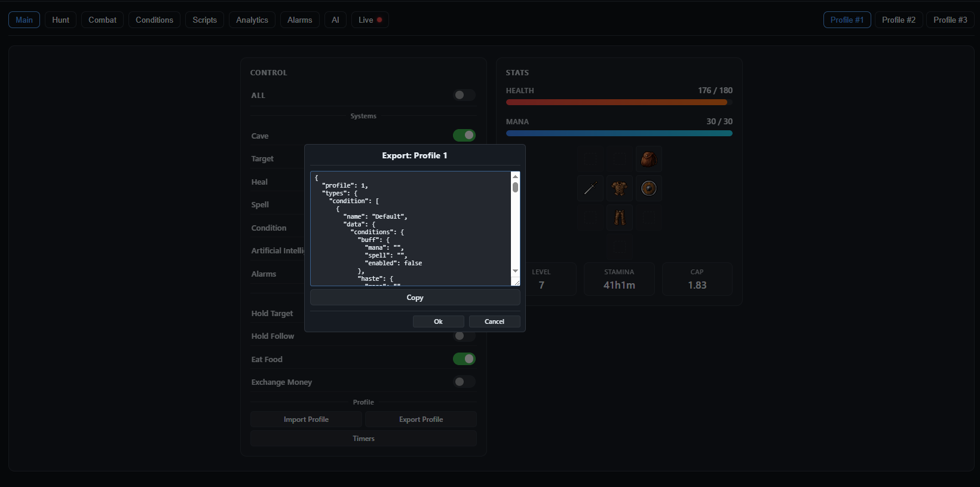
Task: Open the Live tab with red dot
Action: click(370, 20)
